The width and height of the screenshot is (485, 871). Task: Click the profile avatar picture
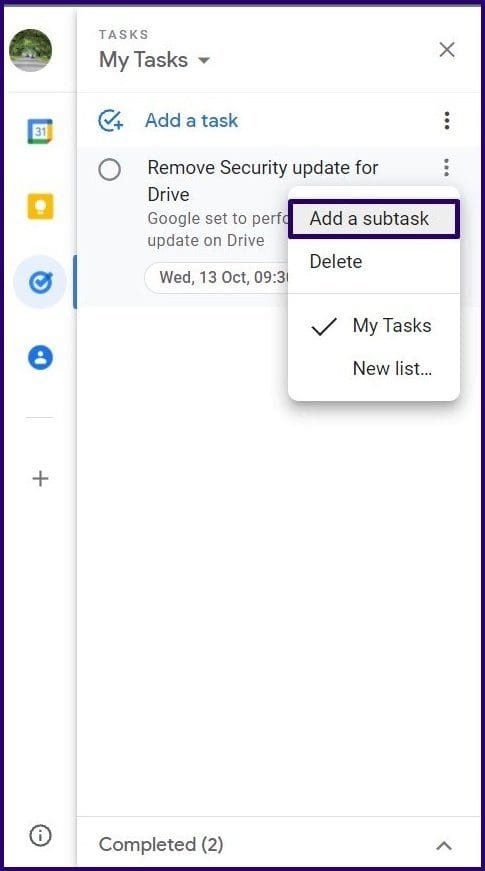31,50
